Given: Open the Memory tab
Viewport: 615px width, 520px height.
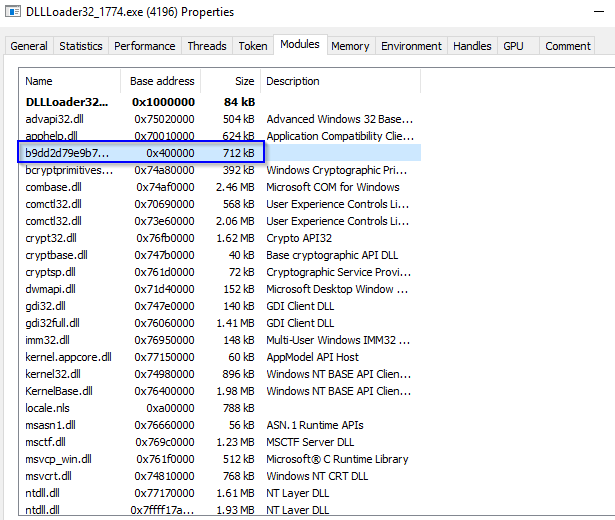Looking at the screenshot, I should pyautogui.click(x=350, y=46).
